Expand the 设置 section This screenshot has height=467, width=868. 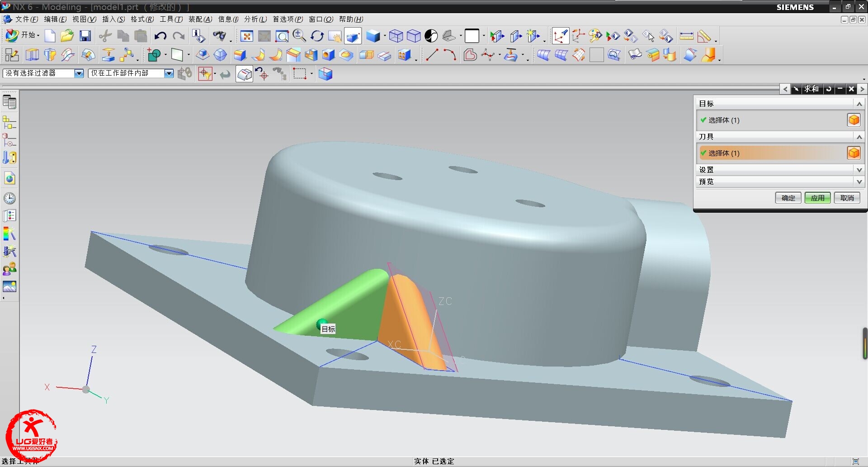click(859, 170)
